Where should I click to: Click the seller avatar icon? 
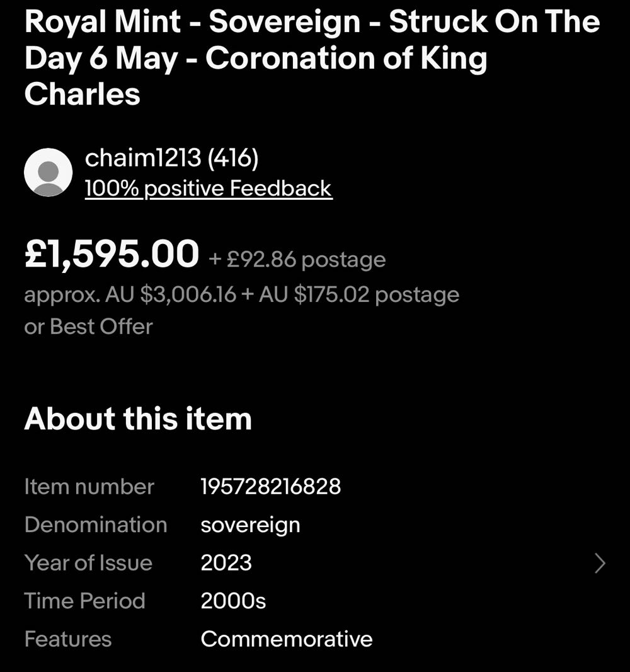pyautogui.click(x=48, y=173)
